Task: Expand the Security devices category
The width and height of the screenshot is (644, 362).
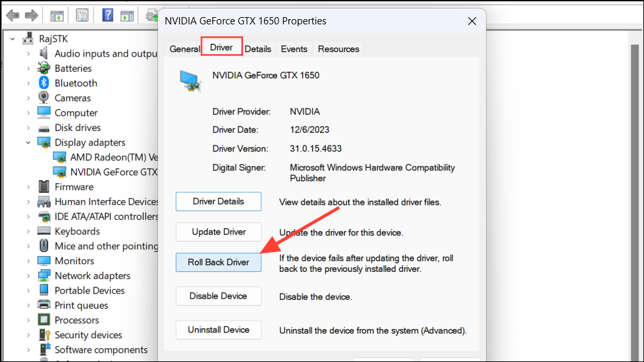Action: tap(28, 335)
